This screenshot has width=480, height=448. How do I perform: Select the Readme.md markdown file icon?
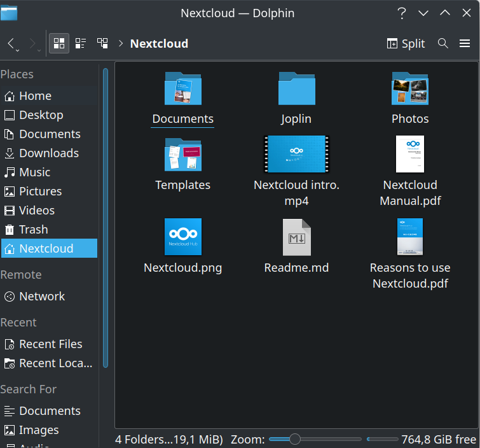296,237
